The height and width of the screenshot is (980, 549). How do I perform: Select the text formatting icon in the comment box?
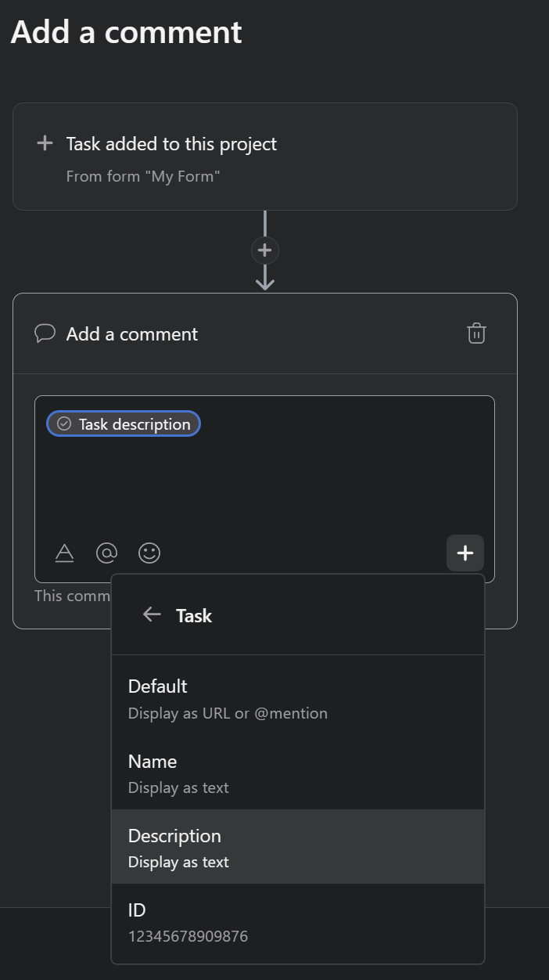click(x=63, y=553)
